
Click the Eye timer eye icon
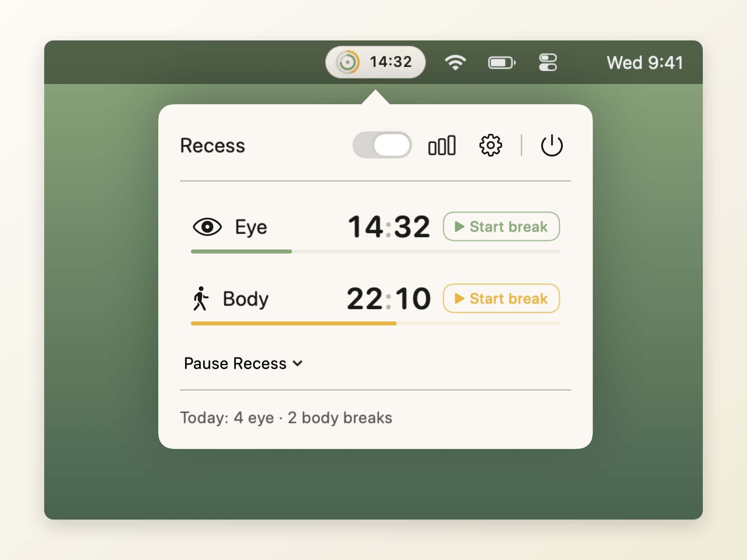(x=207, y=226)
